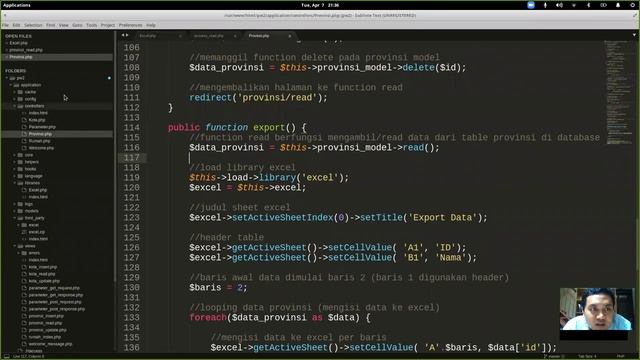
Task: Place the cursor on line number 123
Action: pos(131,218)
